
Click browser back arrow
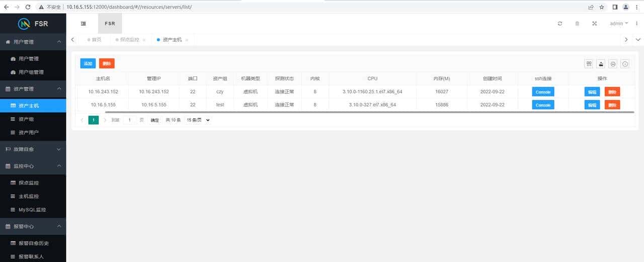tap(7, 7)
